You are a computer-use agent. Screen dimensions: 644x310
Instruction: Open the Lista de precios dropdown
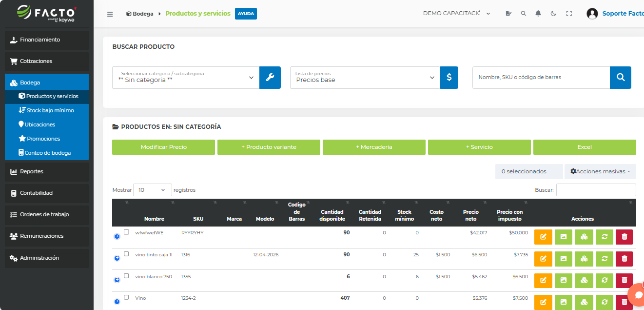tap(365, 78)
